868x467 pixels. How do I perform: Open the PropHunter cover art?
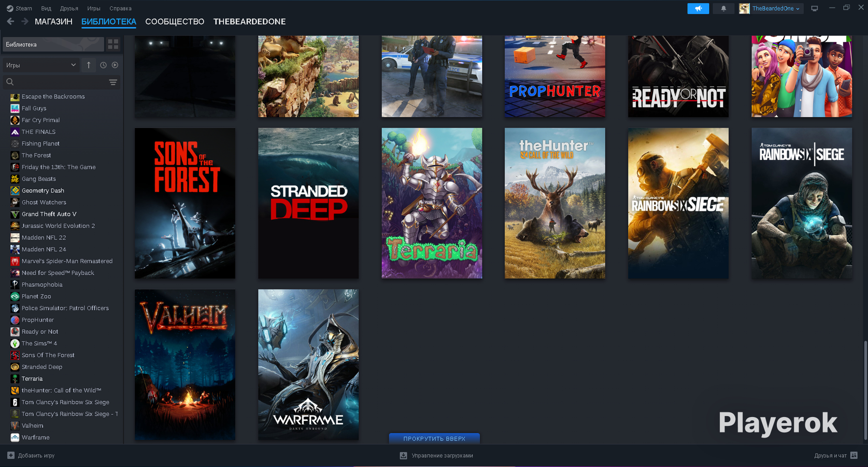click(x=555, y=76)
